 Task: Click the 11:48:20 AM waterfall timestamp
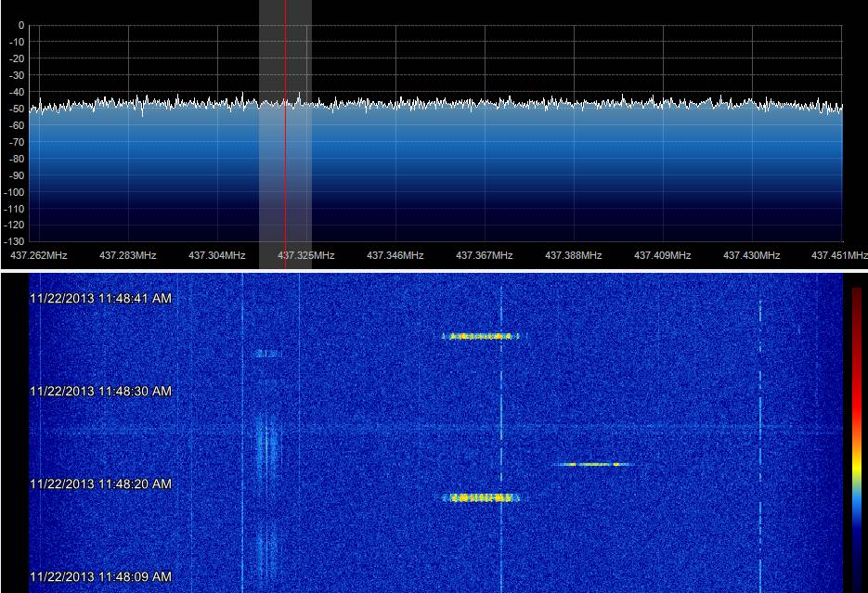point(101,484)
